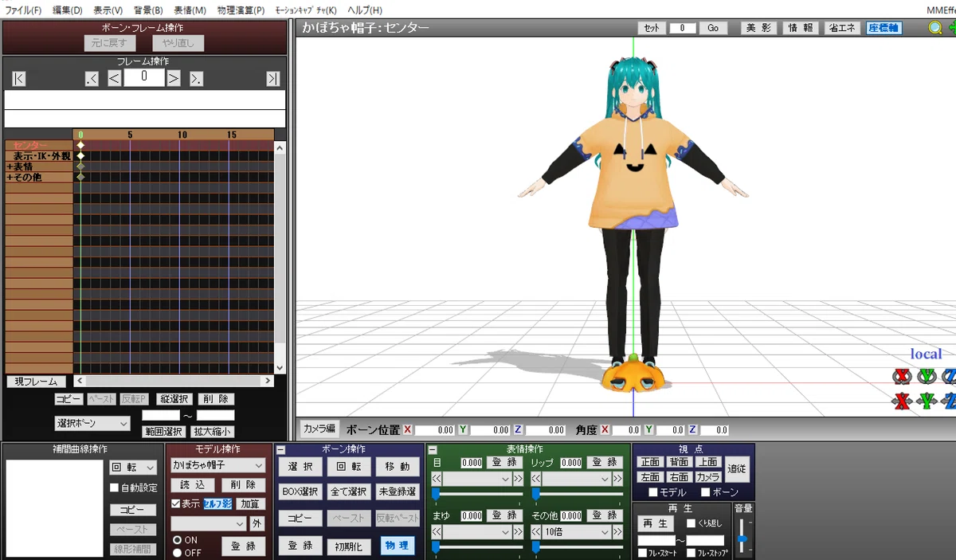The height and width of the screenshot is (560, 956).
Task: Step forward one frame with > button
Action: pyautogui.click(x=174, y=78)
